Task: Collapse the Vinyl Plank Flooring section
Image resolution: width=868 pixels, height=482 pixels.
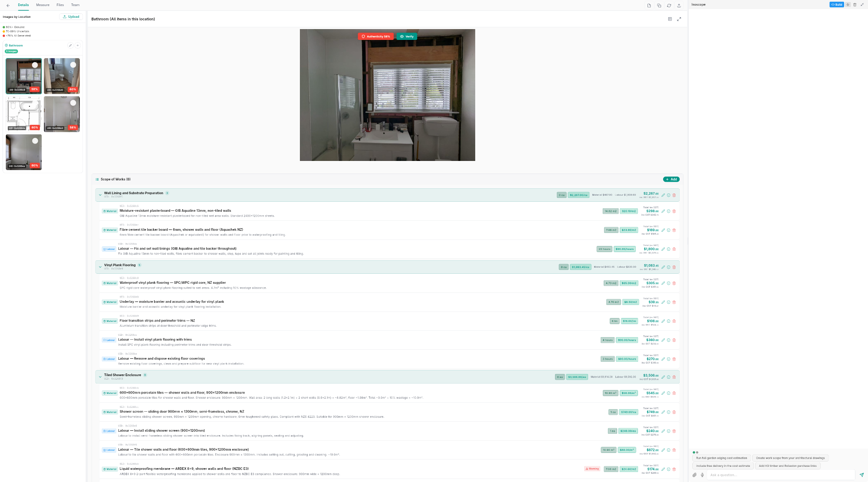Action: (100, 267)
